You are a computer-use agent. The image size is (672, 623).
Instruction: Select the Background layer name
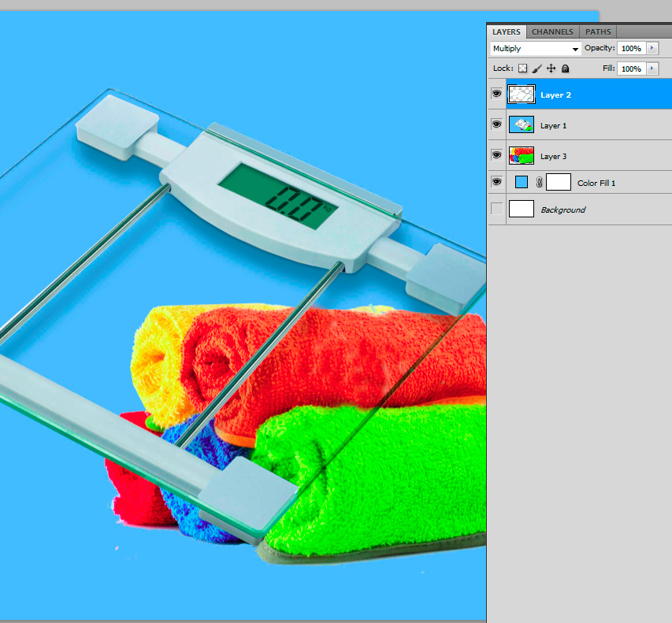[x=563, y=210]
